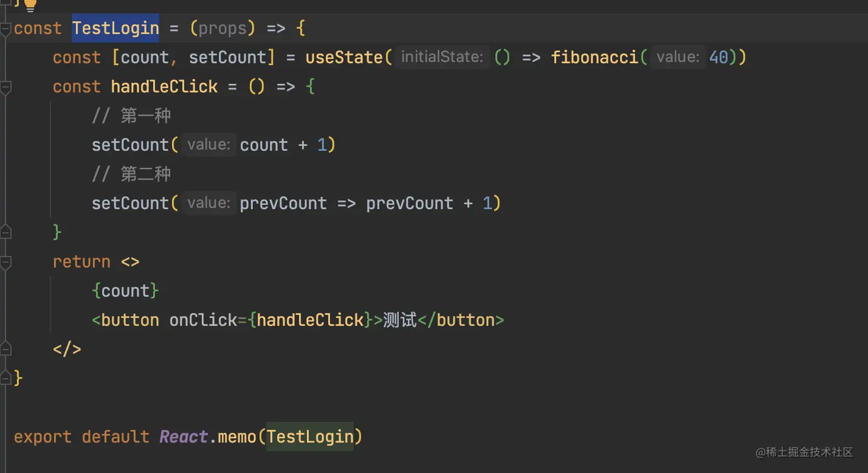
Task: Collapse the return fragment fold marker
Action: point(5,262)
